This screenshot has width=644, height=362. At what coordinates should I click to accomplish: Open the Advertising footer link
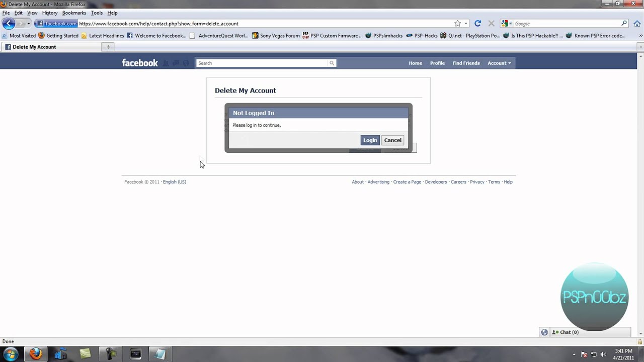point(378,182)
